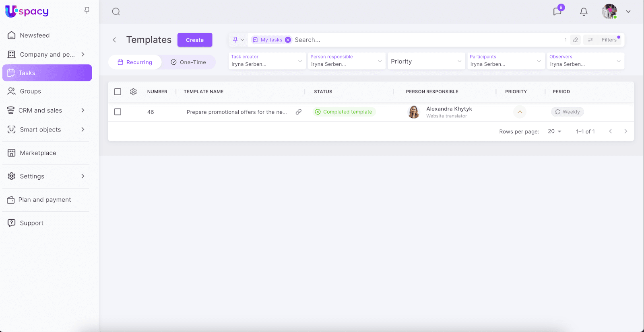The image size is (644, 332).
Task: Open table column settings gear
Action: [134, 92]
